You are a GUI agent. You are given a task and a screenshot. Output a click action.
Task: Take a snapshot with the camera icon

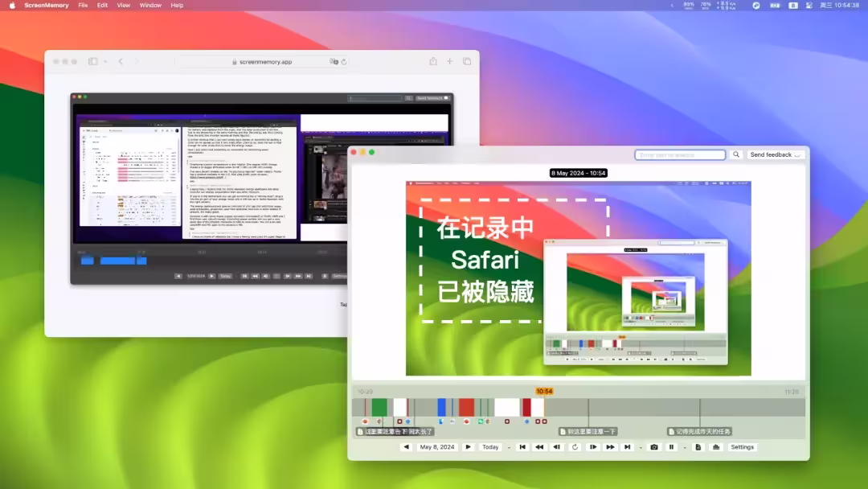click(x=653, y=447)
